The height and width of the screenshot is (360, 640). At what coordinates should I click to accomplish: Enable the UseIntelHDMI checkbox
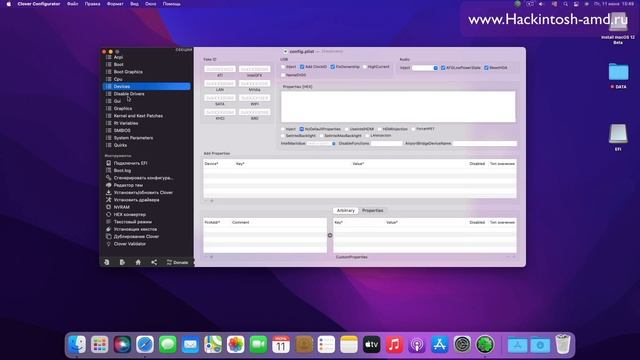point(347,129)
